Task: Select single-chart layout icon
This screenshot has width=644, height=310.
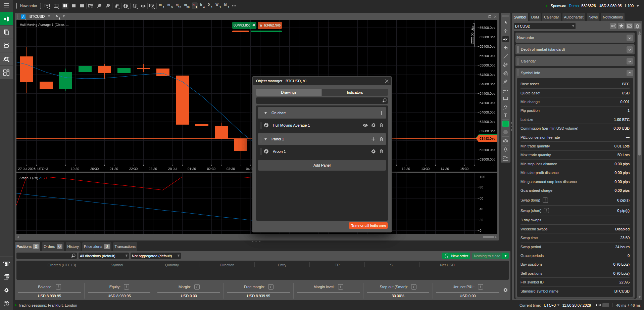Action: tap(73, 6)
